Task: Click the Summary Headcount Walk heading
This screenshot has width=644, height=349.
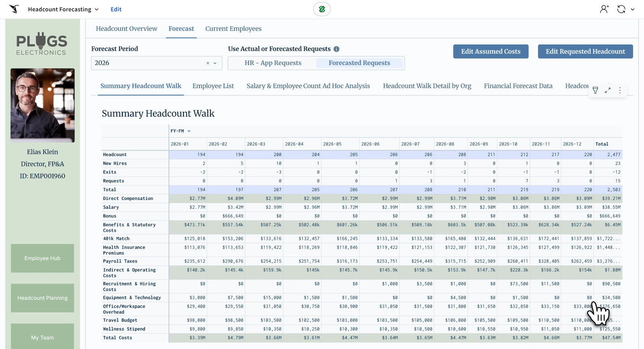Action: point(158,114)
